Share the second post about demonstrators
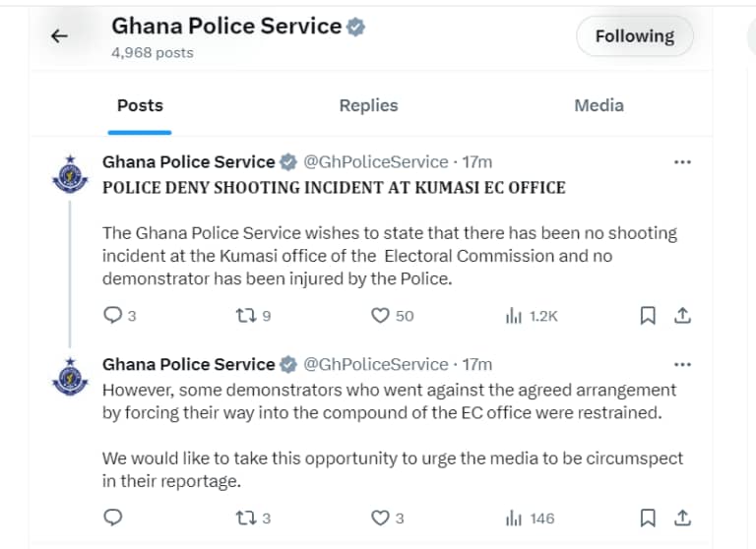Viewport: 756px width, 549px height. (x=682, y=518)
